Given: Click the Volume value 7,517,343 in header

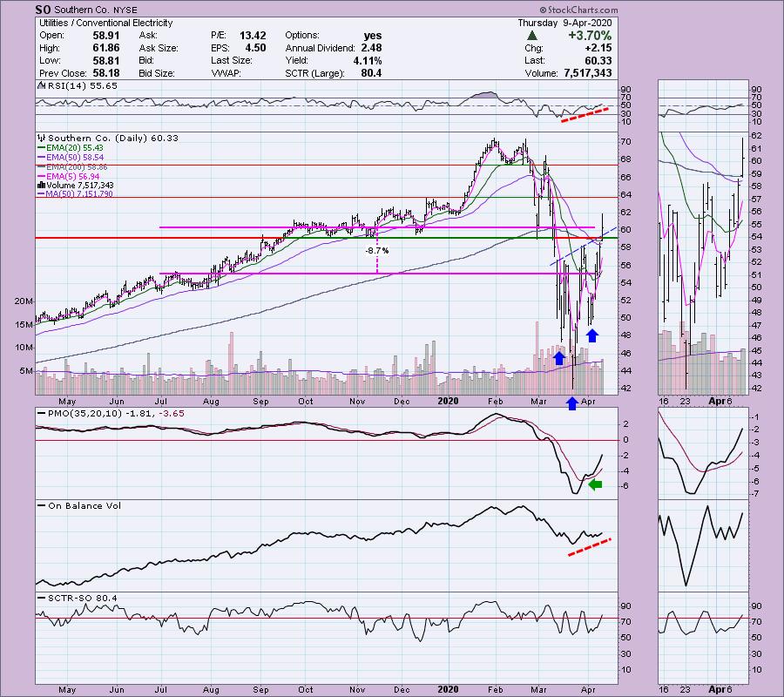Looking at the screenshot, I should click(x=587, y=73).
